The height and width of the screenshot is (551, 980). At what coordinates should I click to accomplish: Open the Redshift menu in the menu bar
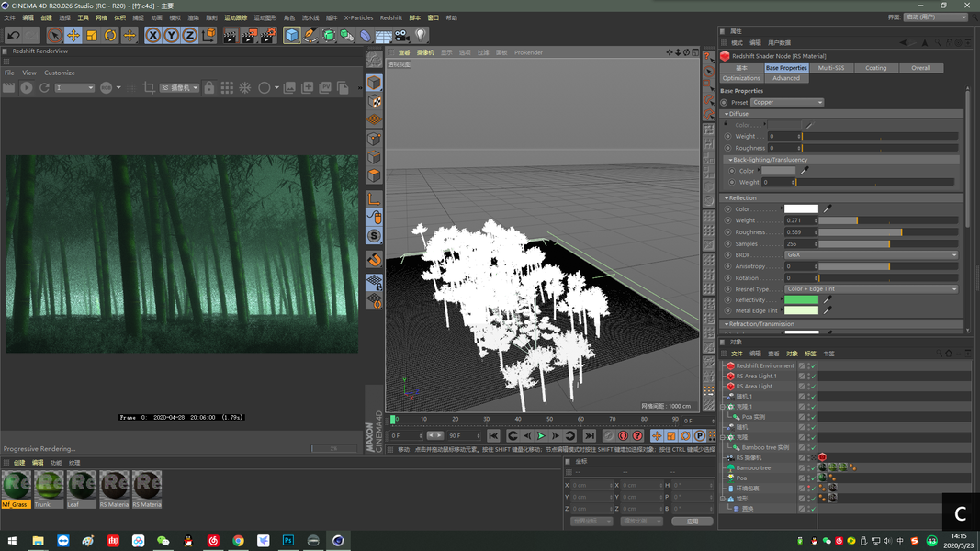tap(390, 17)
